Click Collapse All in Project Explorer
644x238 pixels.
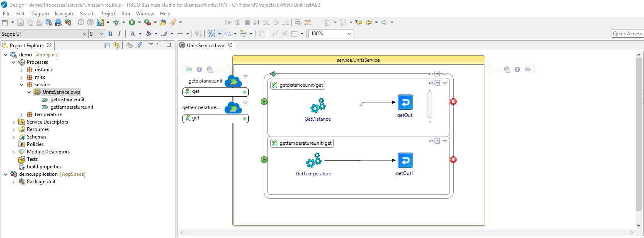point(107,45)
